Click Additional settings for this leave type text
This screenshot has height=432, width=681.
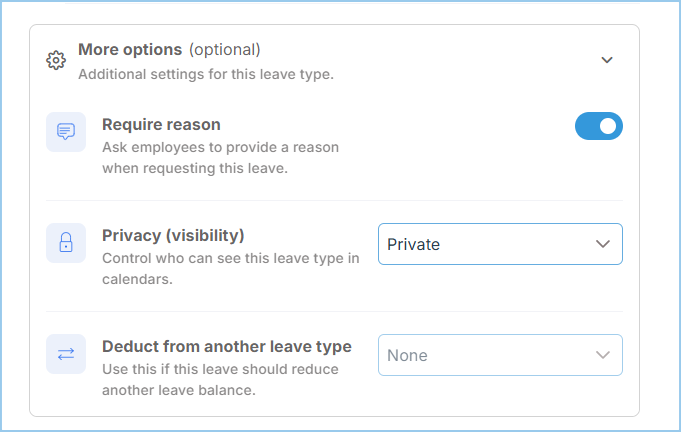coord(206,74)
